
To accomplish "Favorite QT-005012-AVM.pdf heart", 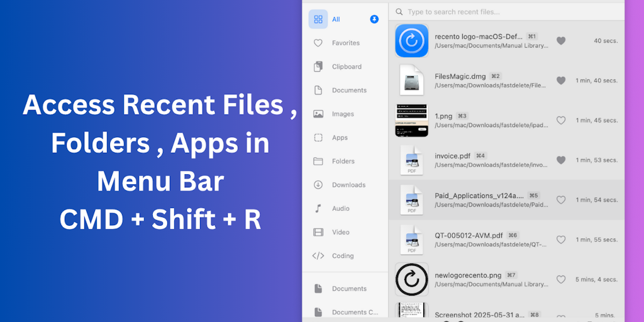I will pos(560,240).
